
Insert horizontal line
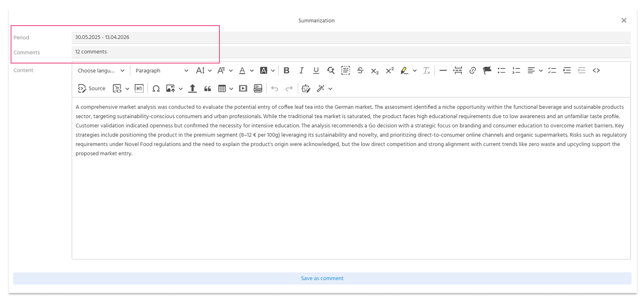pos(443,71)
